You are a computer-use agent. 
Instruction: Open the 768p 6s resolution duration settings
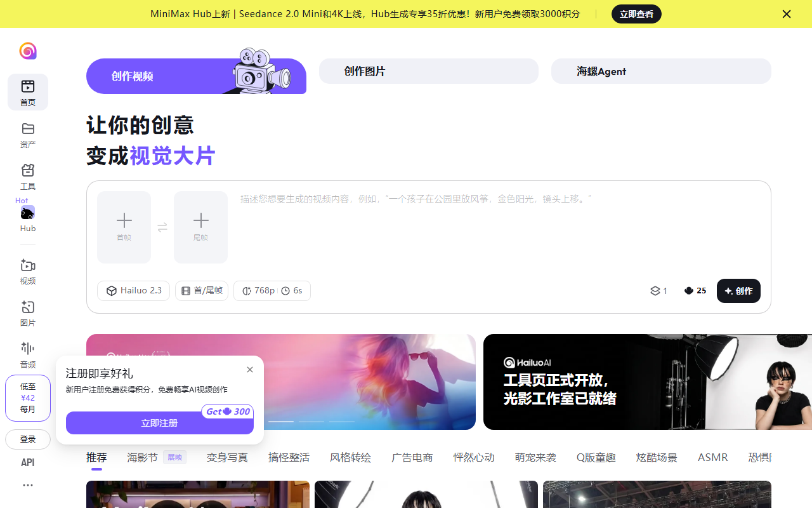(x=272, y=291)
